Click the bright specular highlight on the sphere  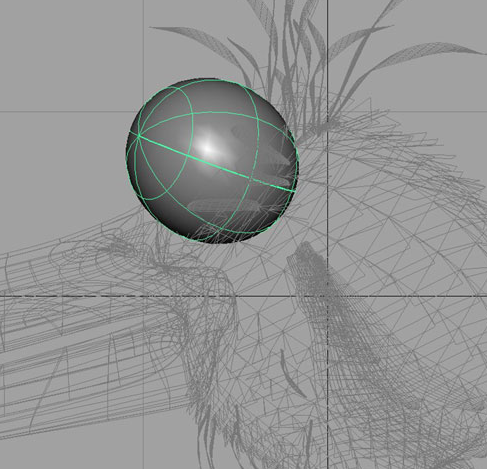[207, 147]
